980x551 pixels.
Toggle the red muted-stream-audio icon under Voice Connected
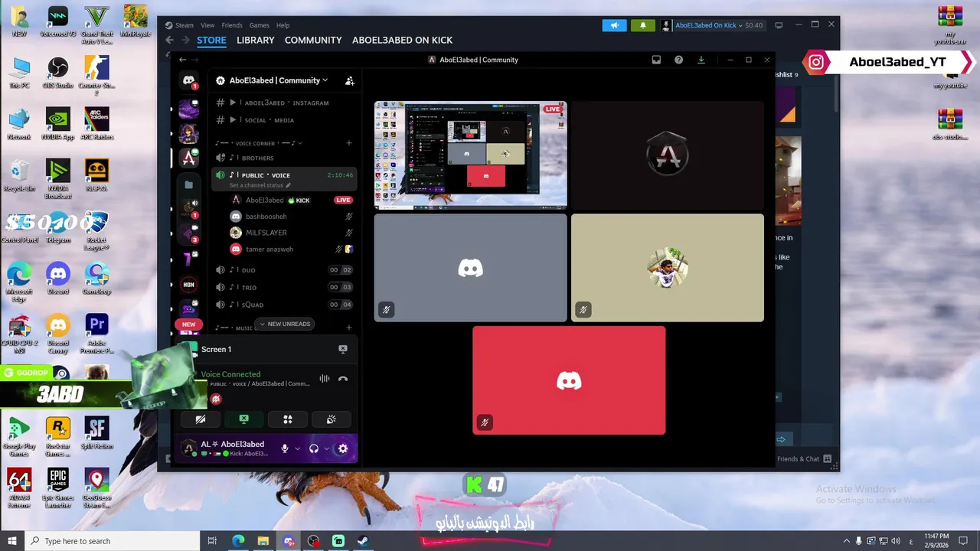216,399
